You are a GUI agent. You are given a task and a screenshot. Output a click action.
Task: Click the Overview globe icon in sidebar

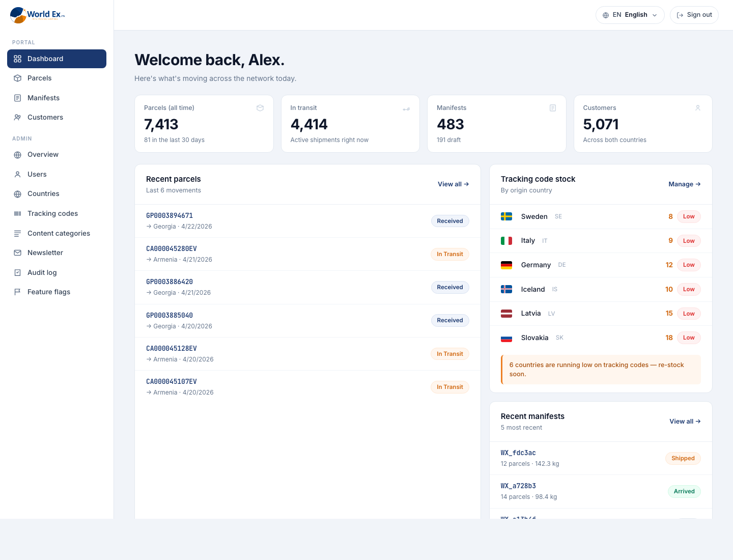(x=17, y=155)
